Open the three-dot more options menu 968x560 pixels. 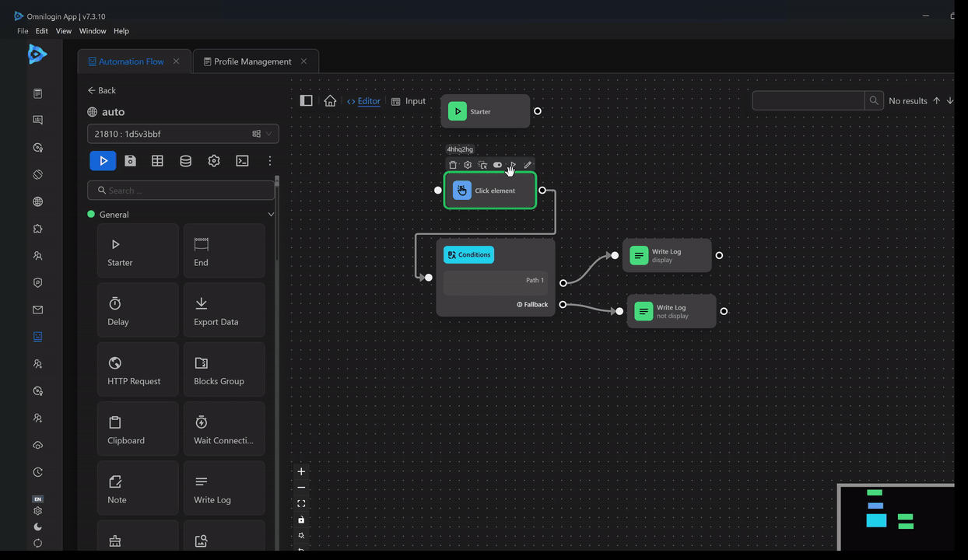pyautogui.click(x=270, y=160)
